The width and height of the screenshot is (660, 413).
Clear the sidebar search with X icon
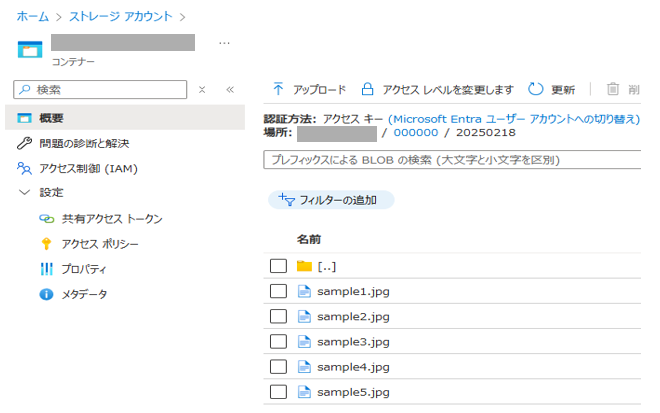click(202, 90)
